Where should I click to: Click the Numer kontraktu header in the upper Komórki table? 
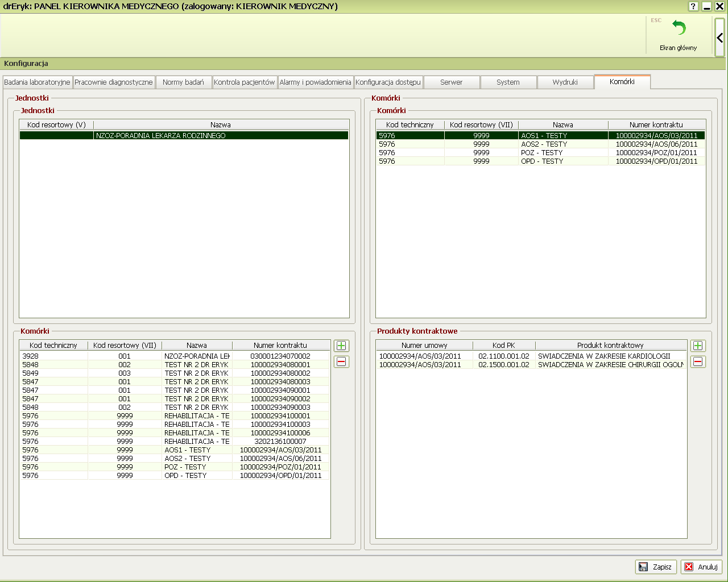(656, 124)
